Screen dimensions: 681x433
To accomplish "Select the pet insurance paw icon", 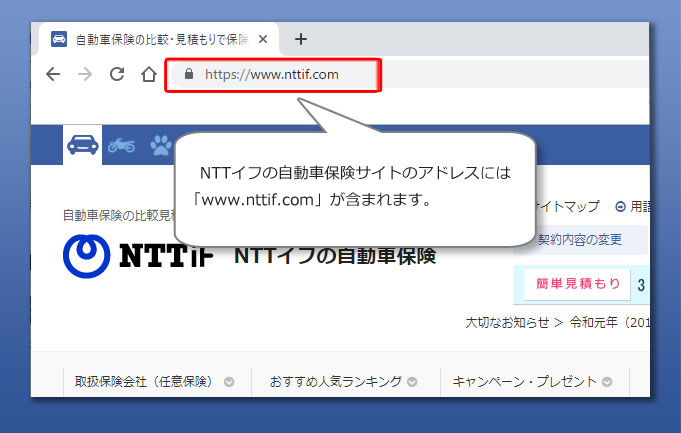I will click(x=161, y=145).
